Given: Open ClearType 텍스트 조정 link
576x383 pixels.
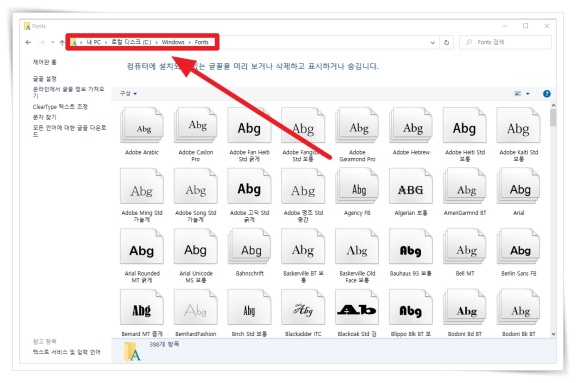Looking at the screenshot, I should point(60,107).
